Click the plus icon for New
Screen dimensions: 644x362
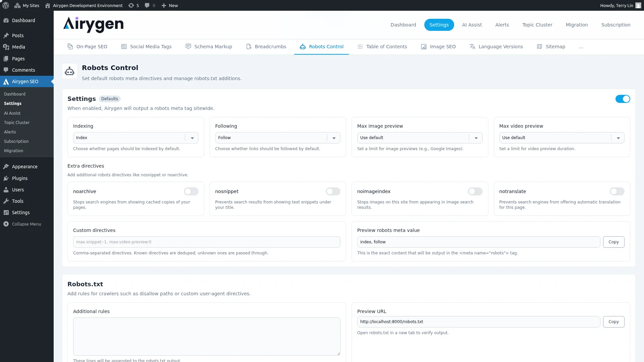(164, 5)
